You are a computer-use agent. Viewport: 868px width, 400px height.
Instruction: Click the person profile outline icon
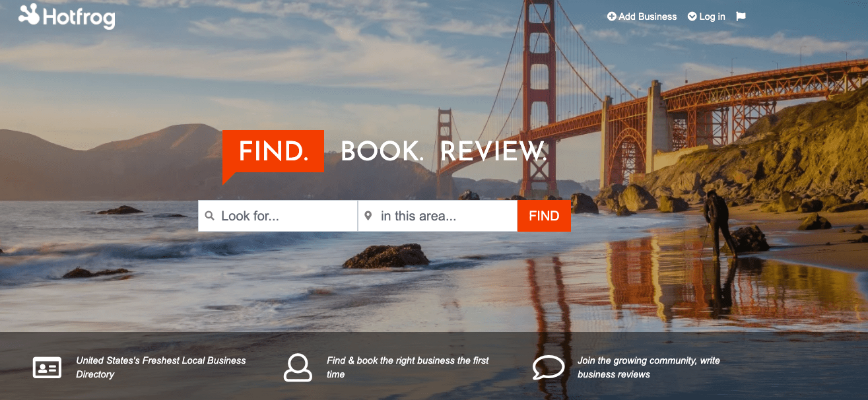(298, 367)
